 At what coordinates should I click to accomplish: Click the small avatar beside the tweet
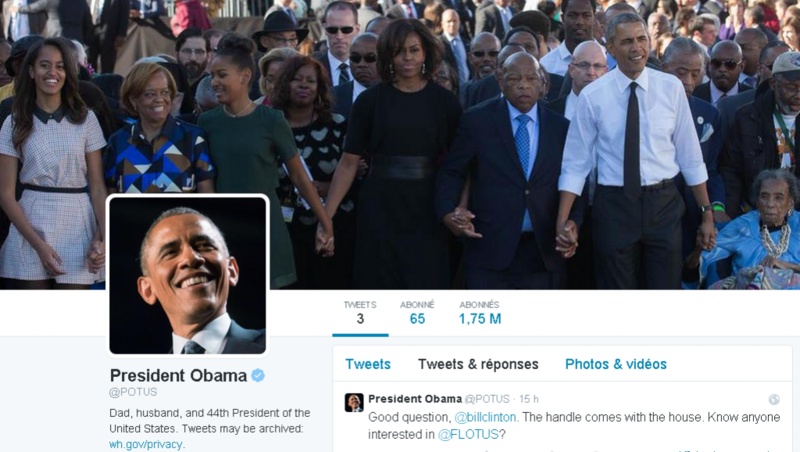(x=354, y=403)
